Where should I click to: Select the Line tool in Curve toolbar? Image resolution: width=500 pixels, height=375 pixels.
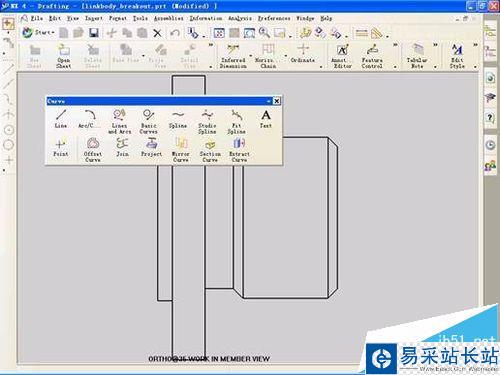click(61, 119)
